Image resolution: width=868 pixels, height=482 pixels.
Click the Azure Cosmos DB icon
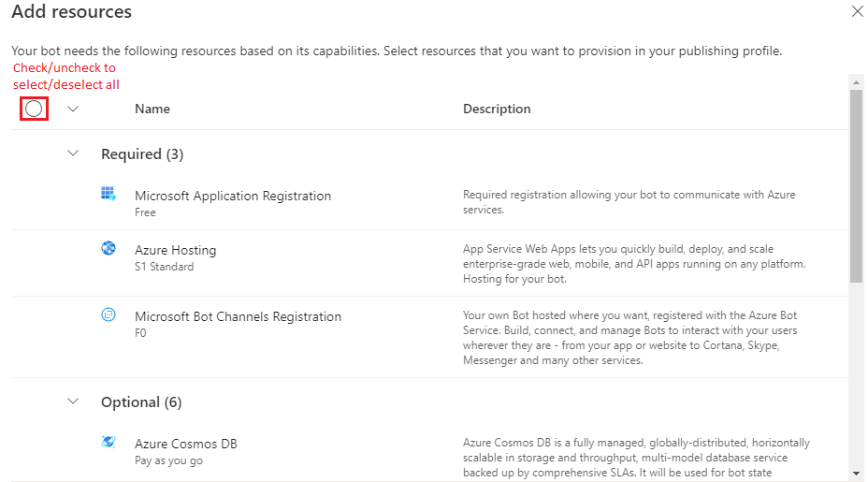pyautogui.click(x=108, y=442)
